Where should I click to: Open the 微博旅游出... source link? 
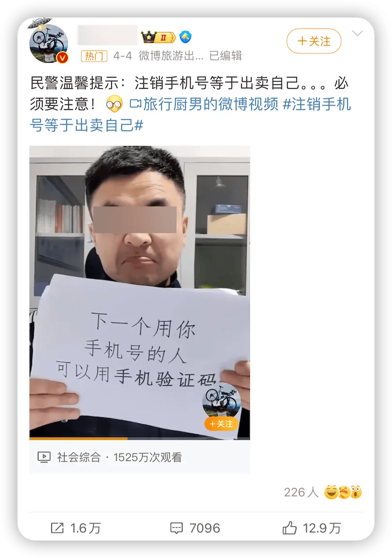click(171, 56)
